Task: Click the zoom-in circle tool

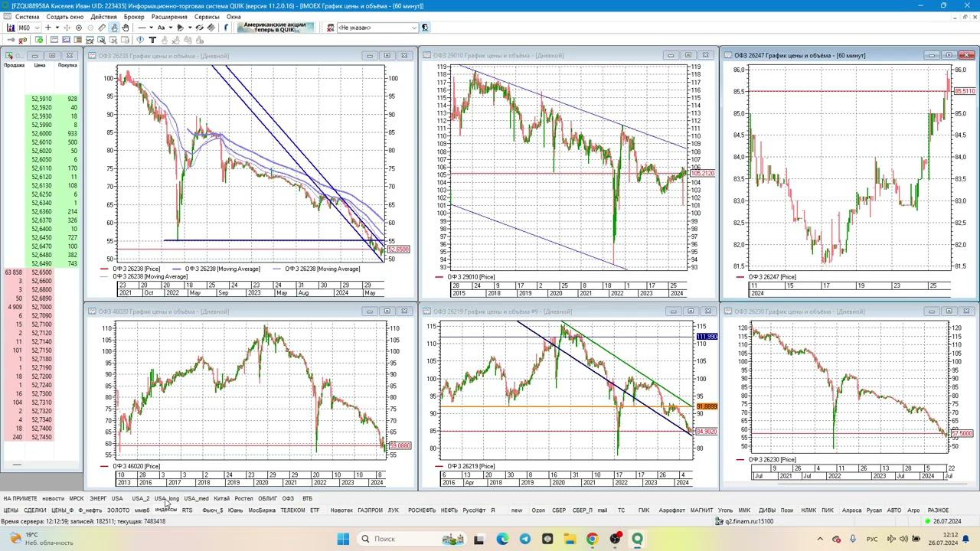Action: coord(79,28)
